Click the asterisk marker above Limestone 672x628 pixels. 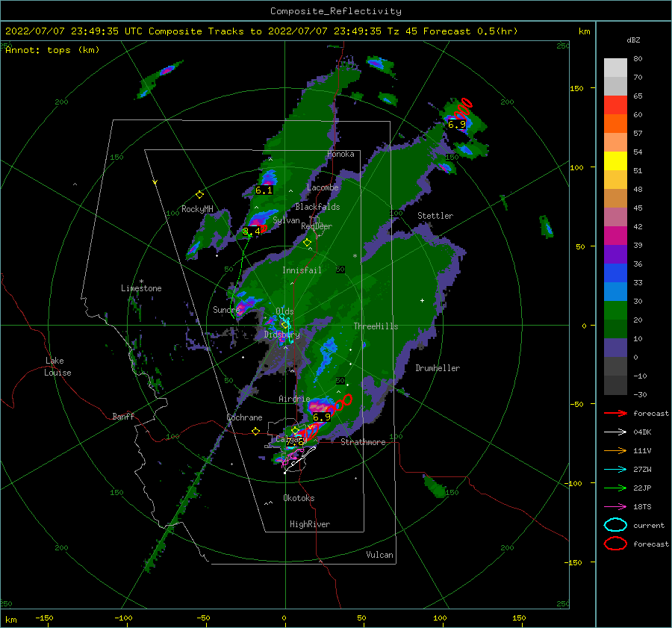tap(141, 282)
